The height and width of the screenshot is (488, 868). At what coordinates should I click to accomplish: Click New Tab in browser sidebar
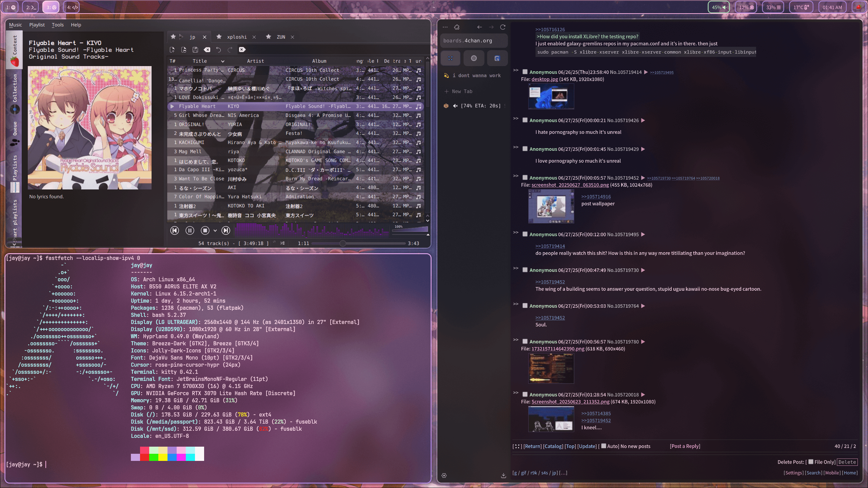tap(458, 91)
